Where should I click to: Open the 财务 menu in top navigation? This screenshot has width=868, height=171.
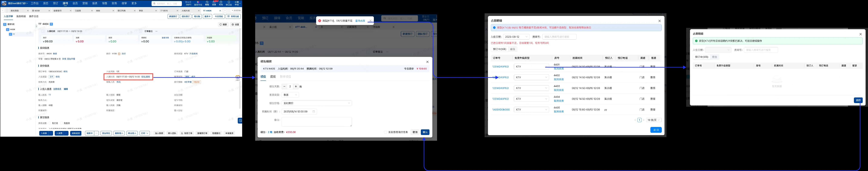[114, 3]
